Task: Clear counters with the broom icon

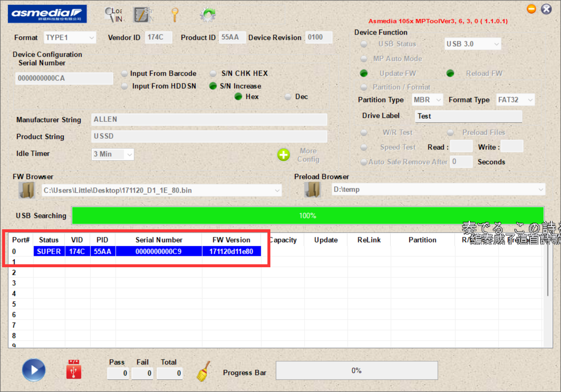Action: tap(204, 371)
